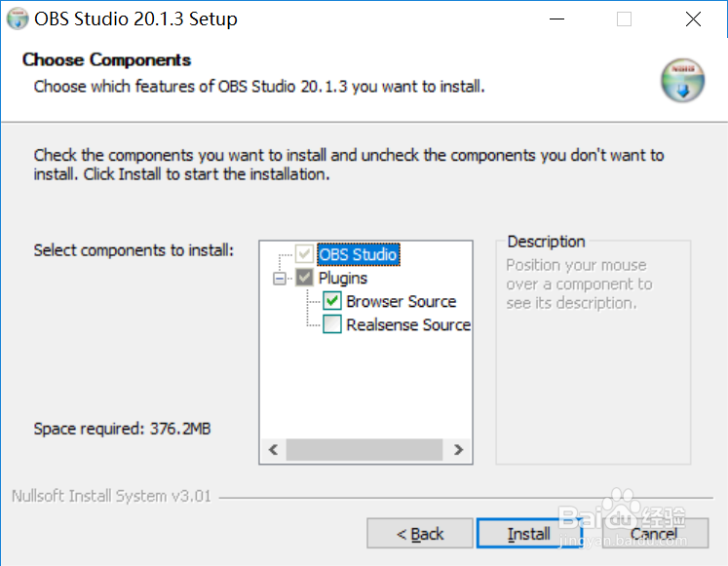This screenshot has height=566, width=728.
Task: Click the installer logo in the header
Action: coord(681,81)
